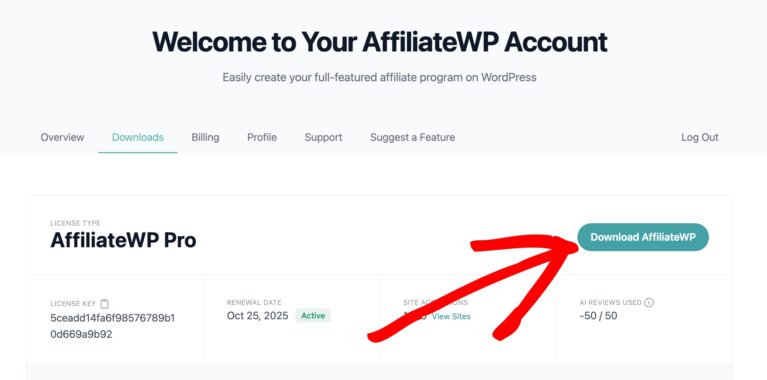
Task: Go to the Billing tab
Action: pos(205,137)
